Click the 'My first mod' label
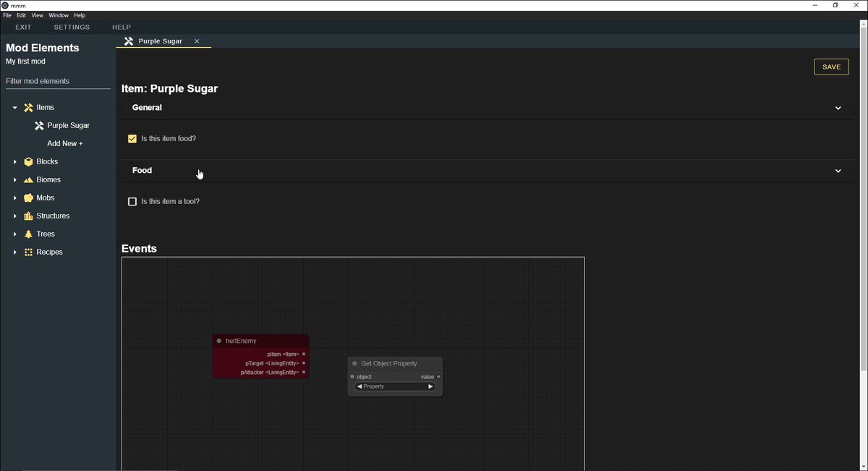This screenshot has height=471, width=868. 25,61
